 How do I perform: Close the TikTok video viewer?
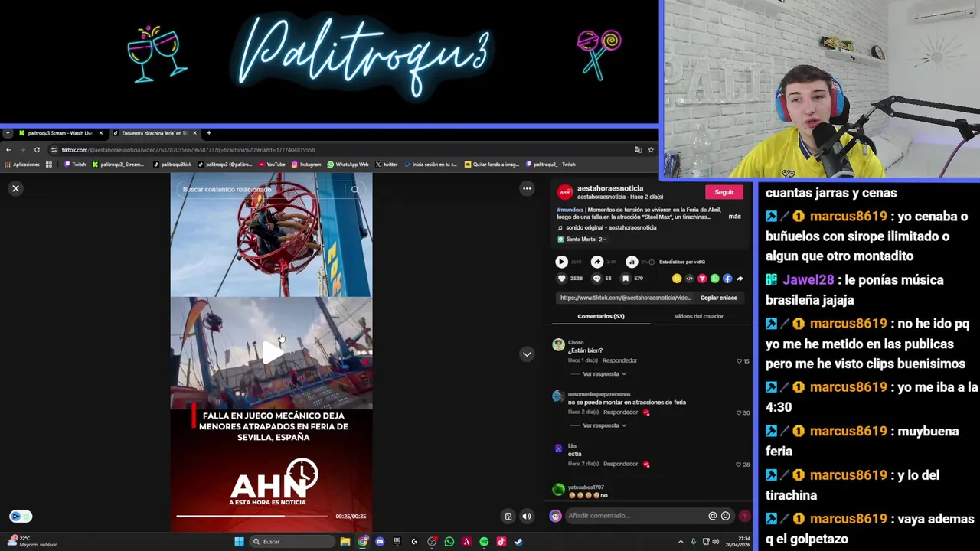click(x=15, y=188)
